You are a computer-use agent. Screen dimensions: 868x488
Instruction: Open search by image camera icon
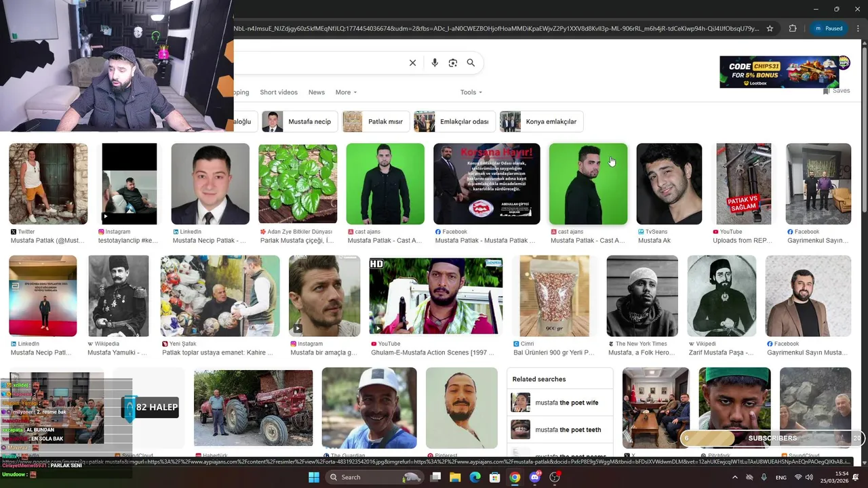453,63
